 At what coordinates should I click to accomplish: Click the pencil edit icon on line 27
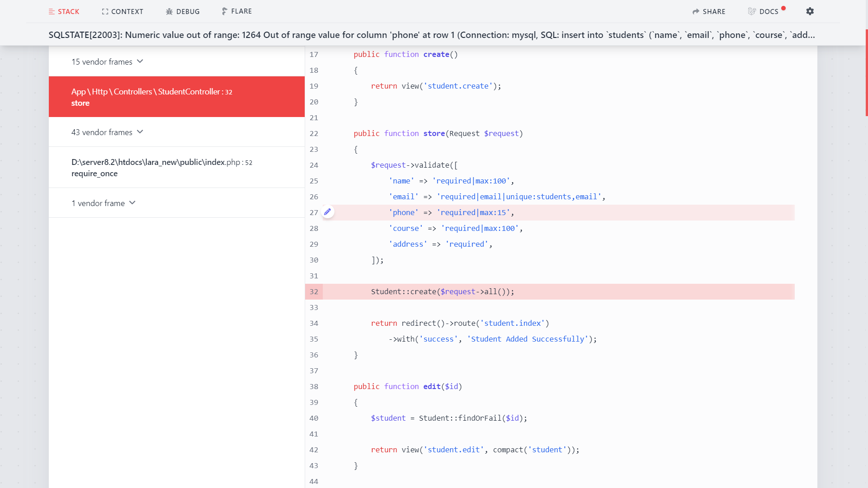328,212
